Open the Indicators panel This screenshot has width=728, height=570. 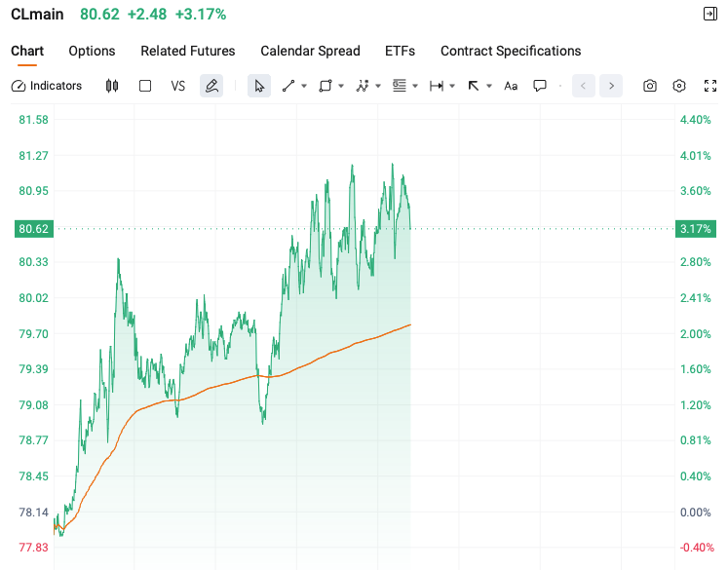(x=47, y=86)
